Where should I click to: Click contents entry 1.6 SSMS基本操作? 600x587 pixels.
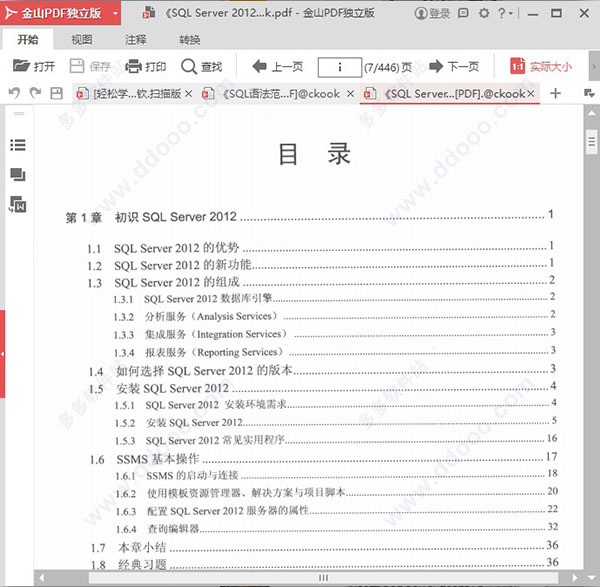(323, 458)
